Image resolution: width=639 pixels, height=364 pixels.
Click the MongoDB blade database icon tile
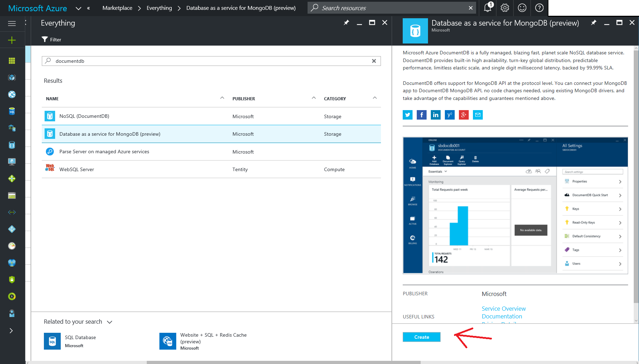point(415,31)
